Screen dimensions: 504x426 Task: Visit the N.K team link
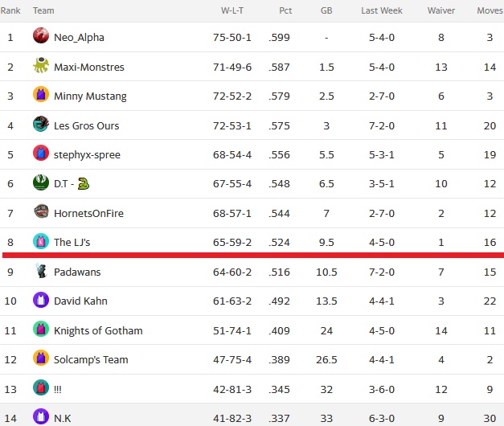coord(63,418)
